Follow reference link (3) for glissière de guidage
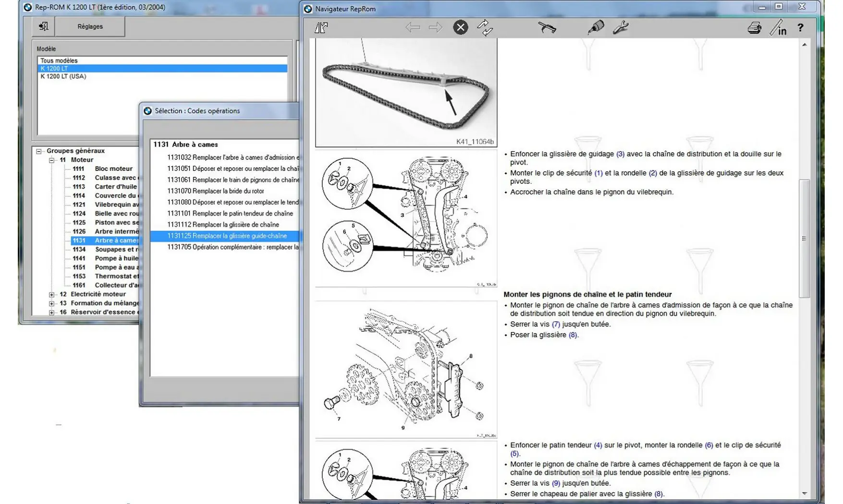 [620, 154]
